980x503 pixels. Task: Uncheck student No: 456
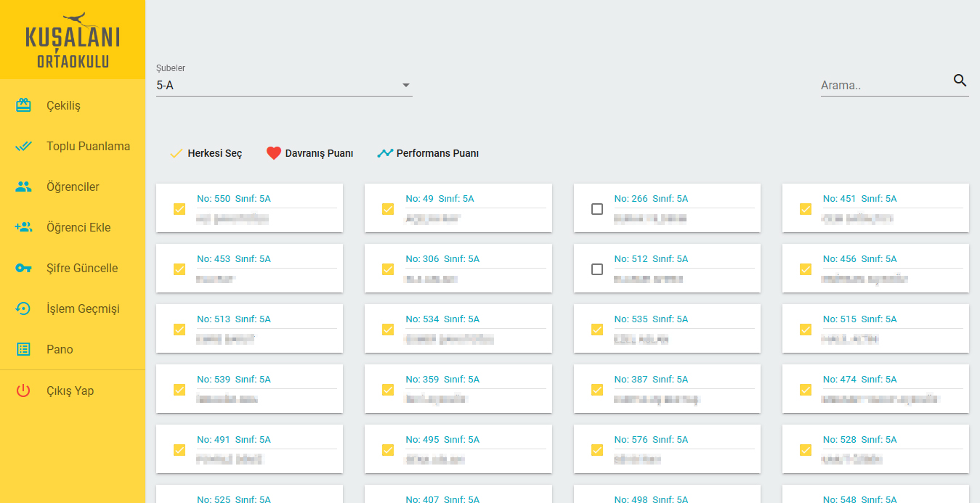point(806,269)
